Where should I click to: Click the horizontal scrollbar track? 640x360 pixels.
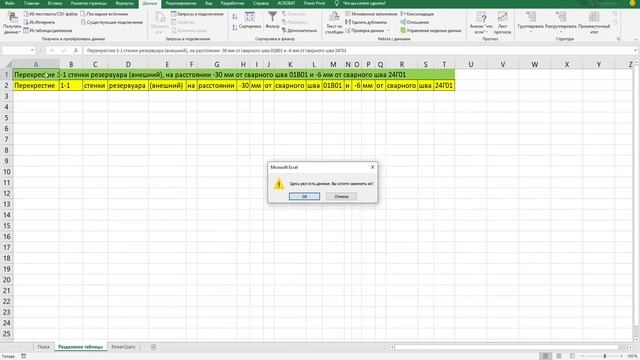[x=510, y=347]
